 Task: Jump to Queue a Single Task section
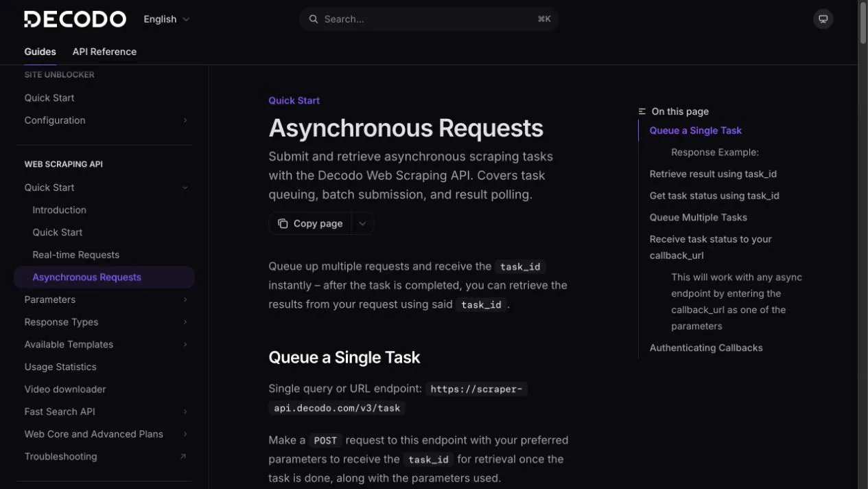pos(695,130)
